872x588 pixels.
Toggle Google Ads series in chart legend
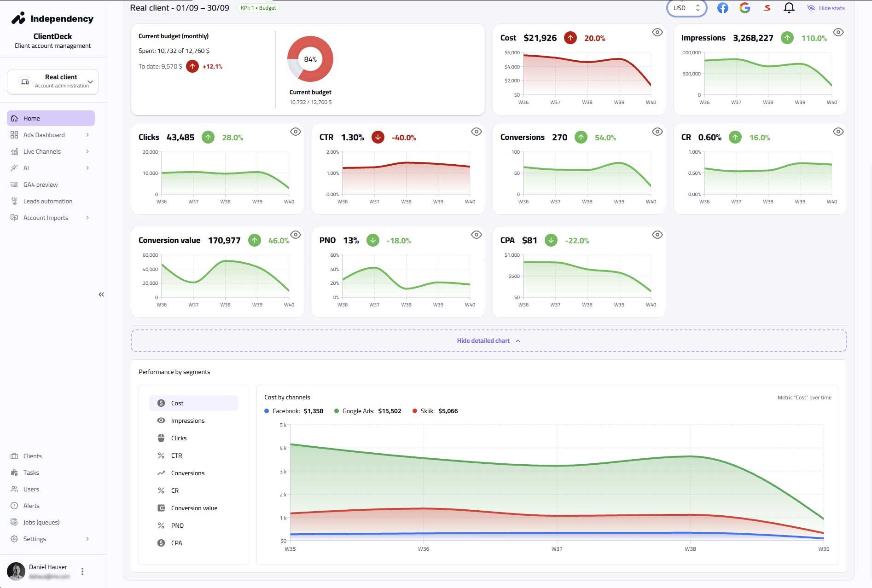[367, 411]
